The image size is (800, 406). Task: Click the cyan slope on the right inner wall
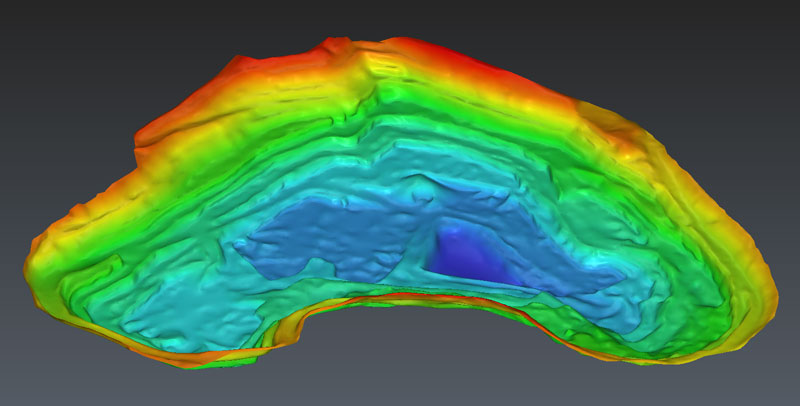tap(620, 230)
